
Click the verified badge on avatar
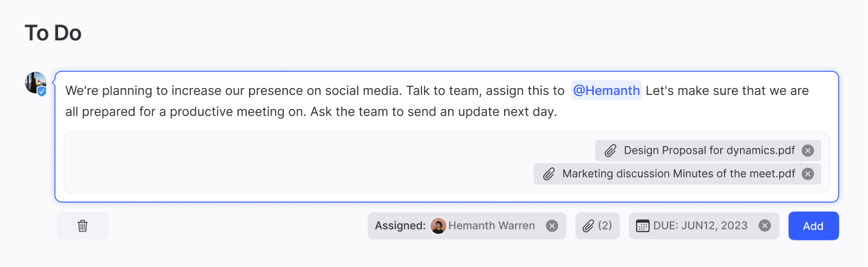click(x=42, y=91)
